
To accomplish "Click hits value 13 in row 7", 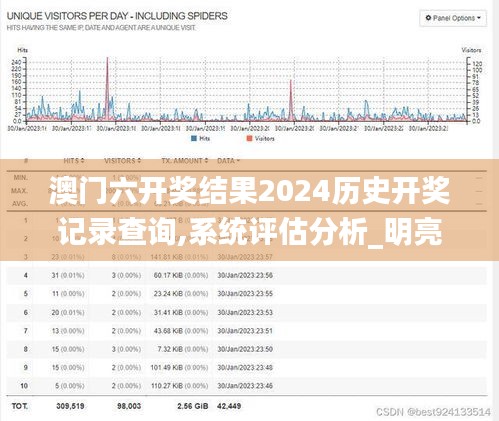I will pos(55,331).
